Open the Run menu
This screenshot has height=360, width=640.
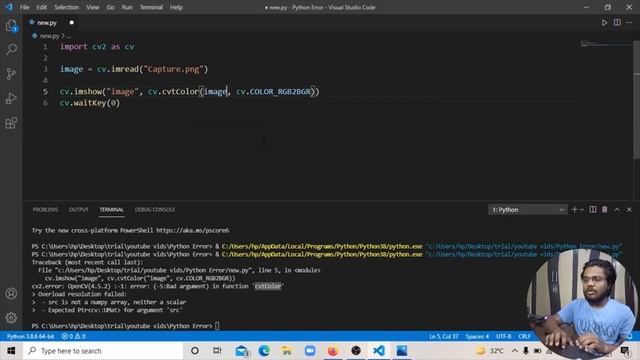[x=127, y=7]
